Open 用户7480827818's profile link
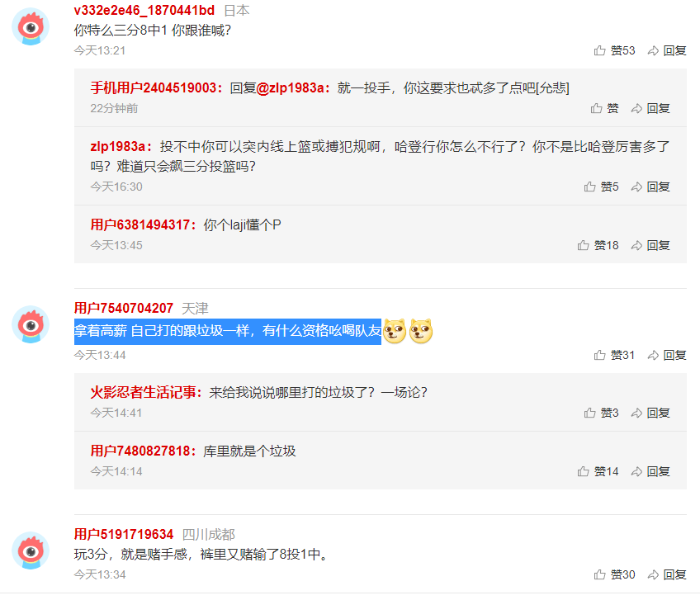The height and width of the screenshot is (600, 700). coord(140,451)
